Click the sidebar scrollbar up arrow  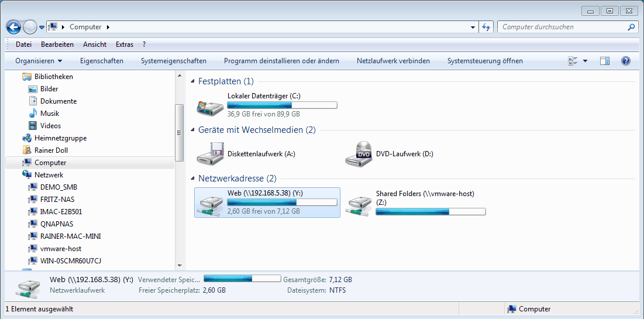(179, 76)
